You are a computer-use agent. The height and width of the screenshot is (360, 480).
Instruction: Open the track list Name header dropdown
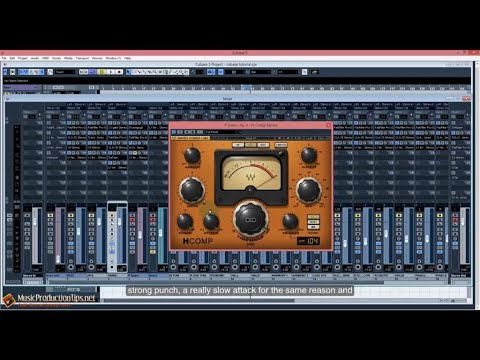(22, 87)
